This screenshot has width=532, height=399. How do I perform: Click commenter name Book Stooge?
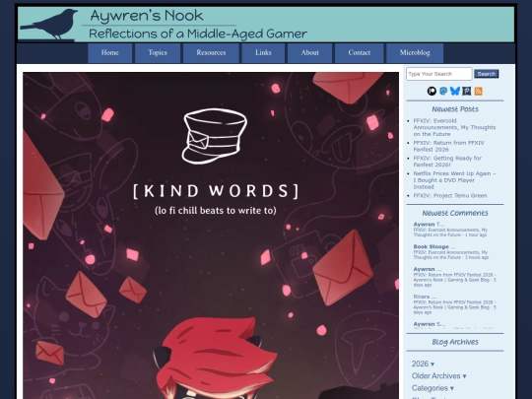(x=431, y=246)
